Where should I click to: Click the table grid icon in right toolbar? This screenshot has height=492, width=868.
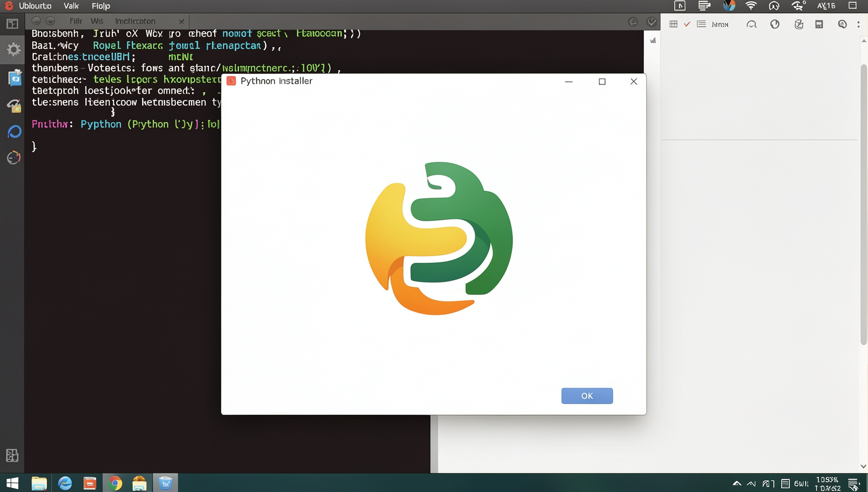pos(673,24)
